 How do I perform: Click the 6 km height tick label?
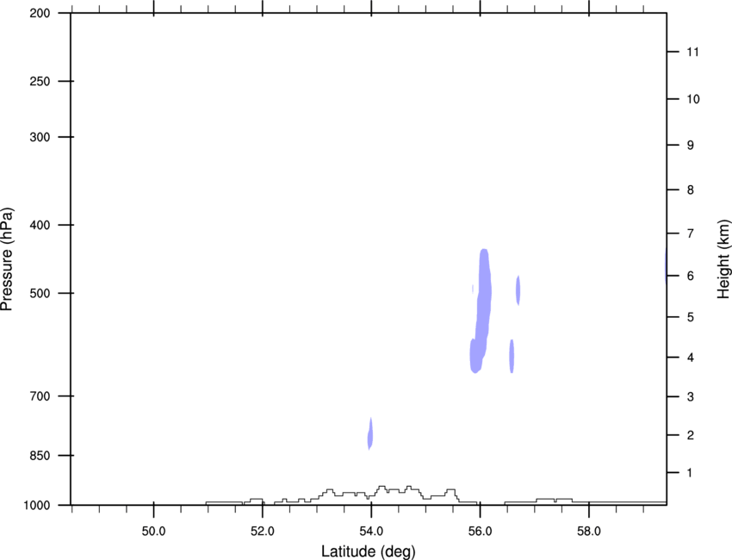690,276
